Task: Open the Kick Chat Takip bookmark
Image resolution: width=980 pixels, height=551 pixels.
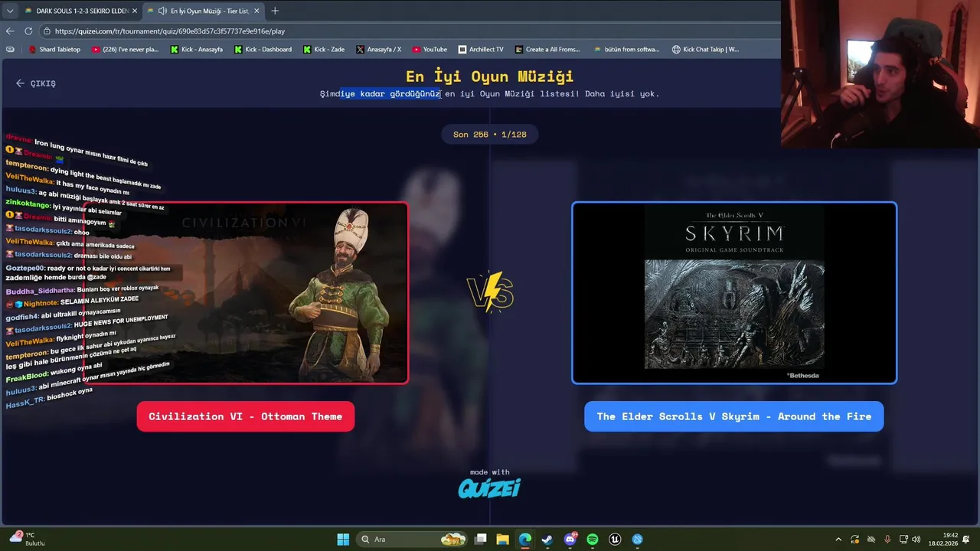Action: coord(705,49)
